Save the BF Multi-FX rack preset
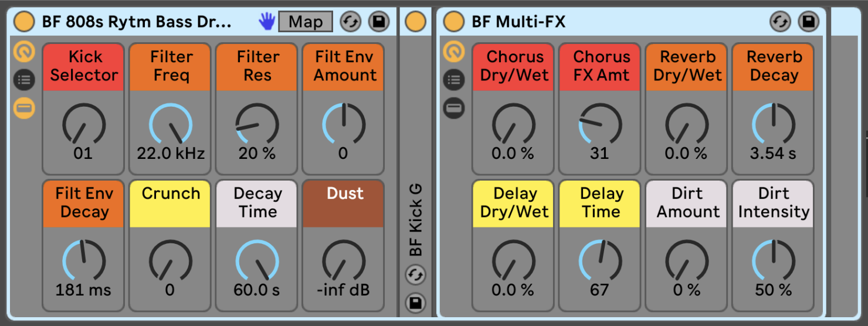 pyautogui.click(x=808, y=22)
